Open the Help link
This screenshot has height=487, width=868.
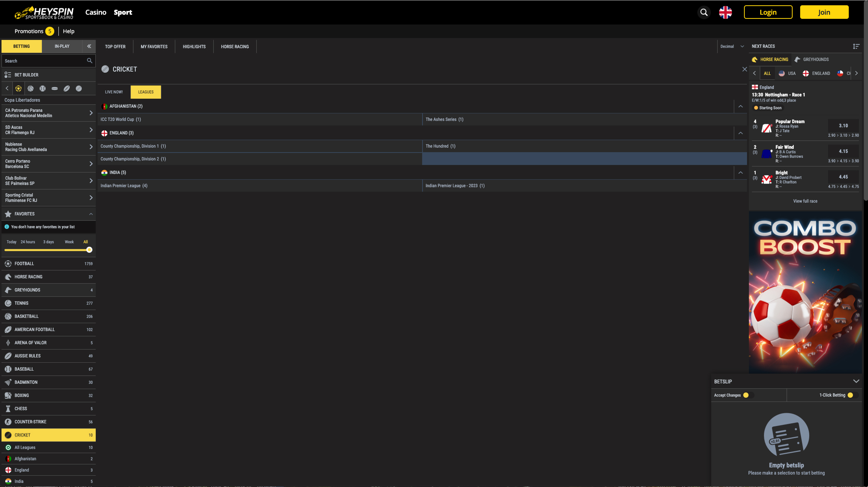[69, 31]
